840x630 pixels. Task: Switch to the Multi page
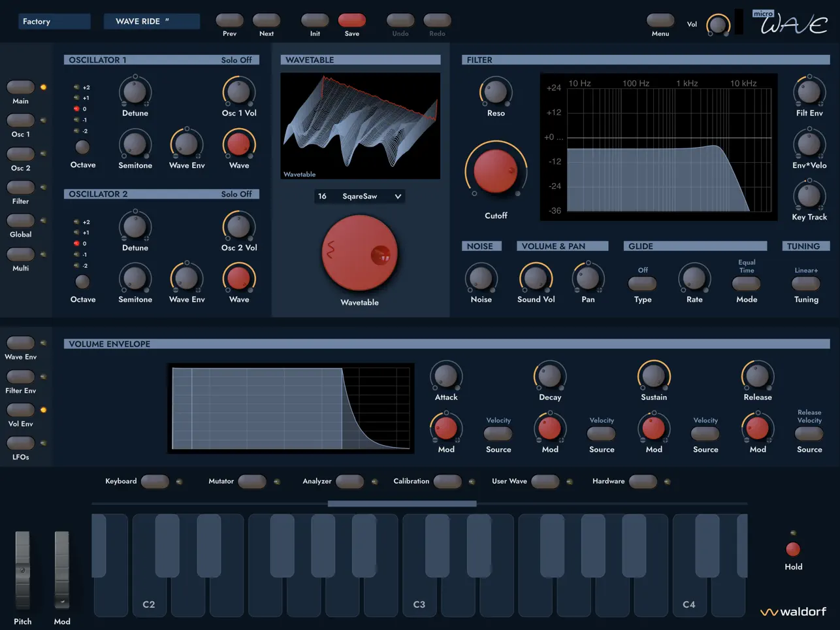pyautogui.click(x=20, y=254)
